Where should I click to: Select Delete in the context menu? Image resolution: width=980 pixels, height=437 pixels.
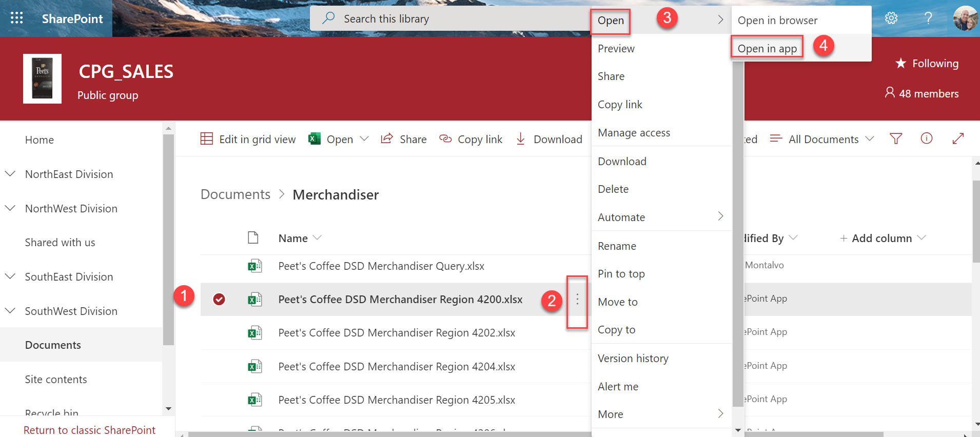coord(661,189)
